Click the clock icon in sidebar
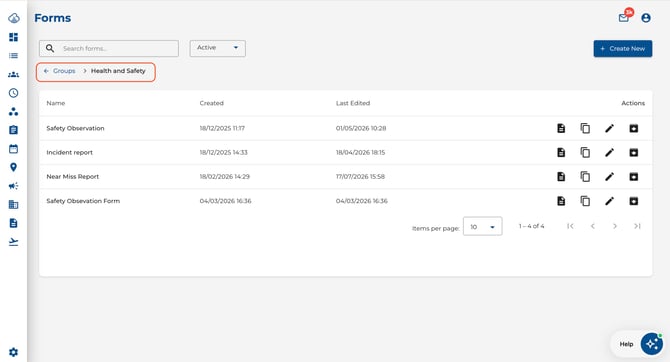670x362 pixels. click(13, 93)
